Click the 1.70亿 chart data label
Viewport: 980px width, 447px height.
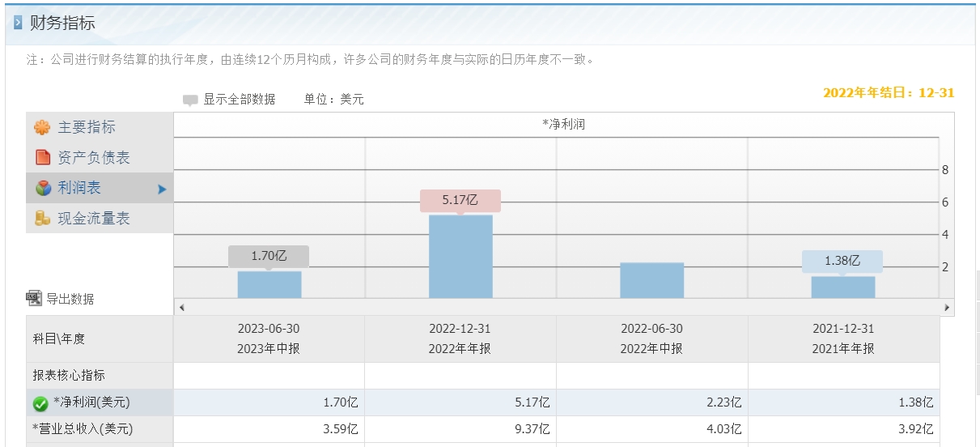269,256
